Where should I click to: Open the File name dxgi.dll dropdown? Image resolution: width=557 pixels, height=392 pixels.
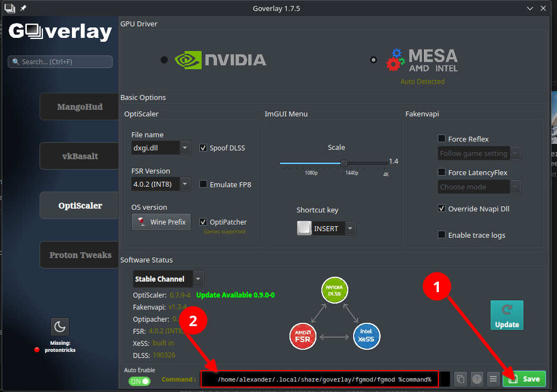click(x=161, y=148)
